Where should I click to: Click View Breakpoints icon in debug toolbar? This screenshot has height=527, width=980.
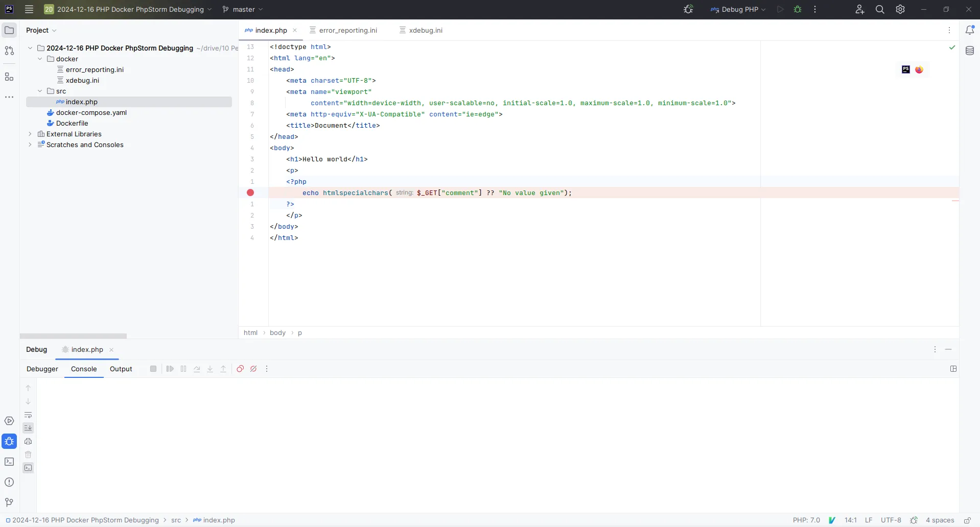pyautogui.click(x=240, y=369)
